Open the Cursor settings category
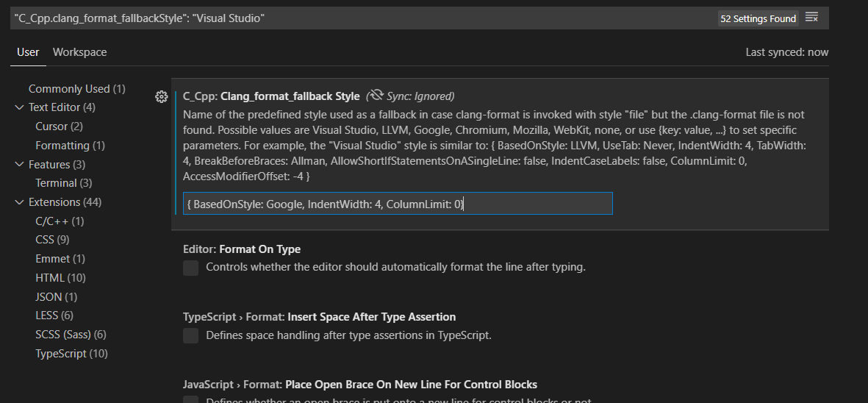Screen dimensions: 868x403 [59, 126]
